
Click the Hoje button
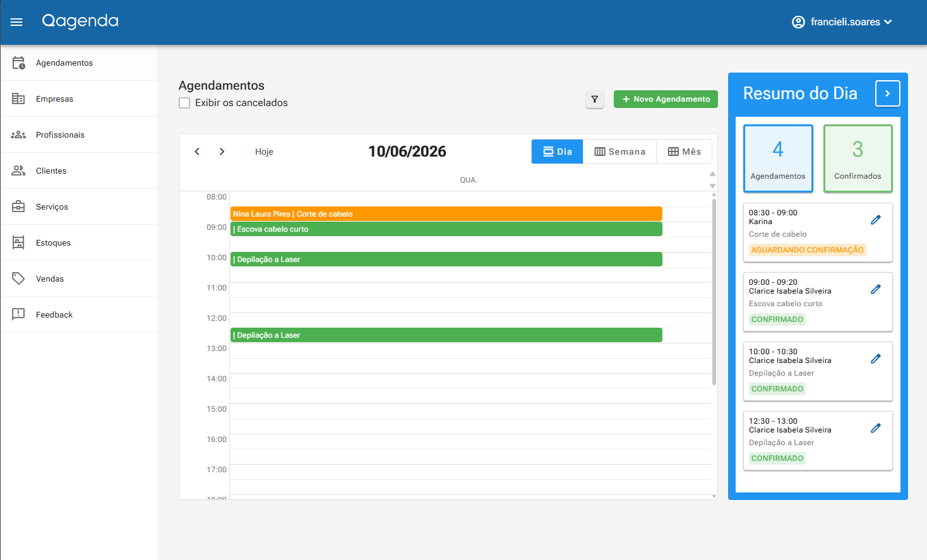264,152
